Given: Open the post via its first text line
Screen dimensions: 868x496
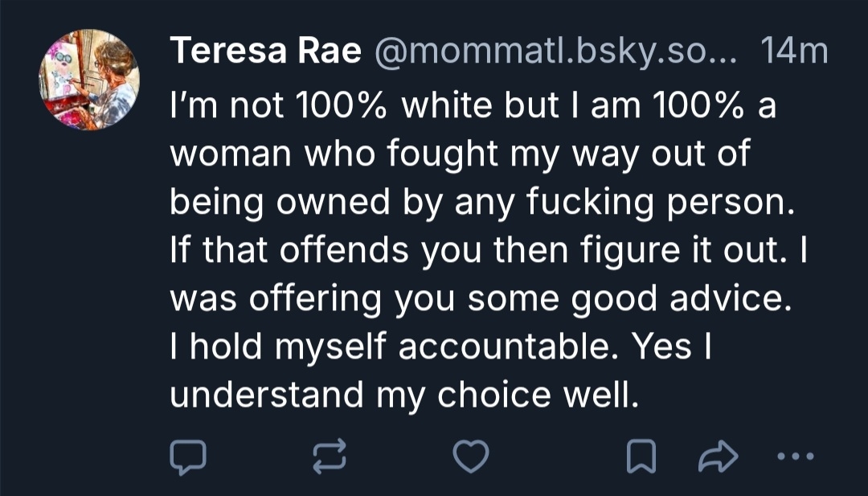Looking at the screenshot, I should coord(473,107).
